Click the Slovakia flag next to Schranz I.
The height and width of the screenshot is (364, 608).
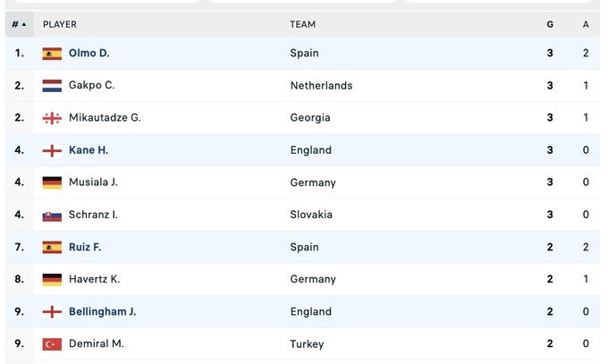coord(52,216)
